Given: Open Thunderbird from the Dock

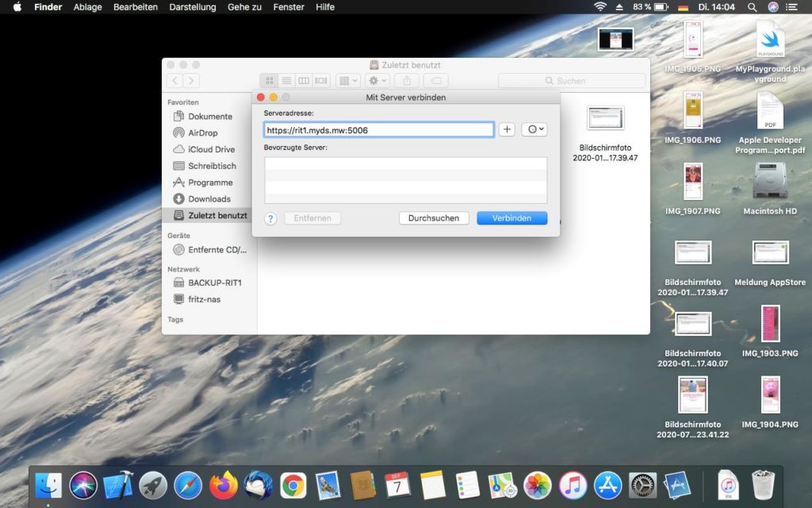Looking at the screenshot, I should [x=258, y=486].
